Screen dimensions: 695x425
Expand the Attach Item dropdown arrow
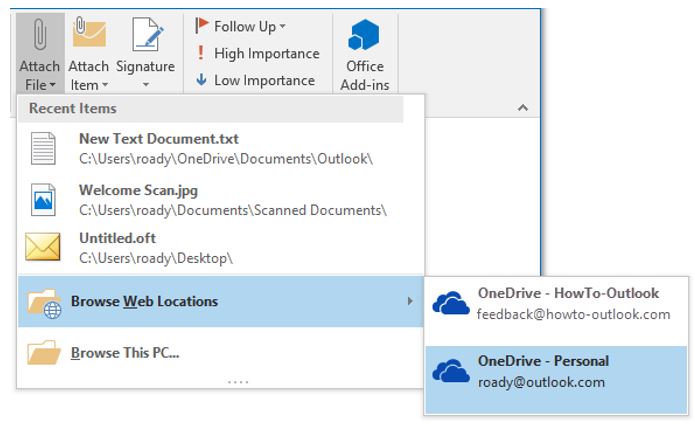[x=105, y=85]
